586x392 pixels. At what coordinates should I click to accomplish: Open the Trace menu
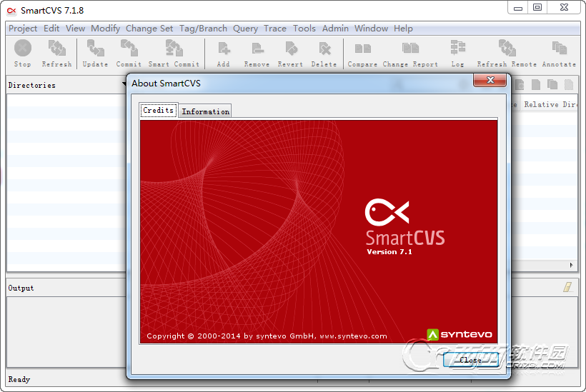coord(275,29)
